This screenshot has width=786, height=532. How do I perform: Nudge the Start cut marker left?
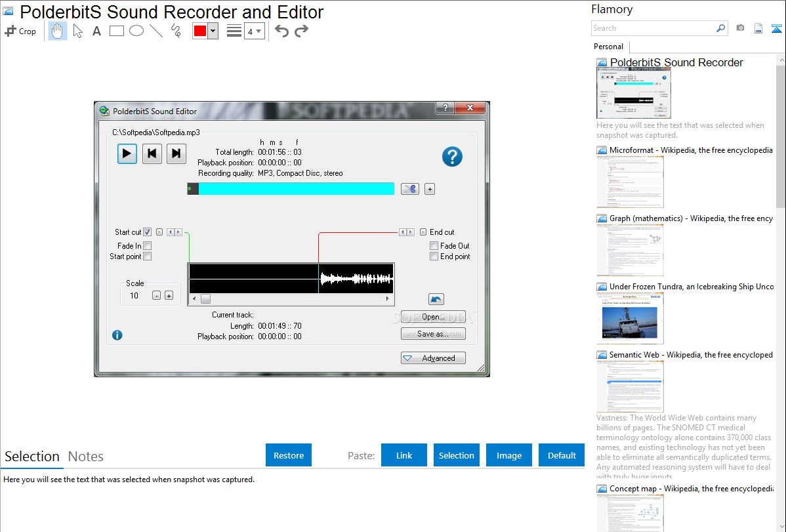click(x=171, y=232)
